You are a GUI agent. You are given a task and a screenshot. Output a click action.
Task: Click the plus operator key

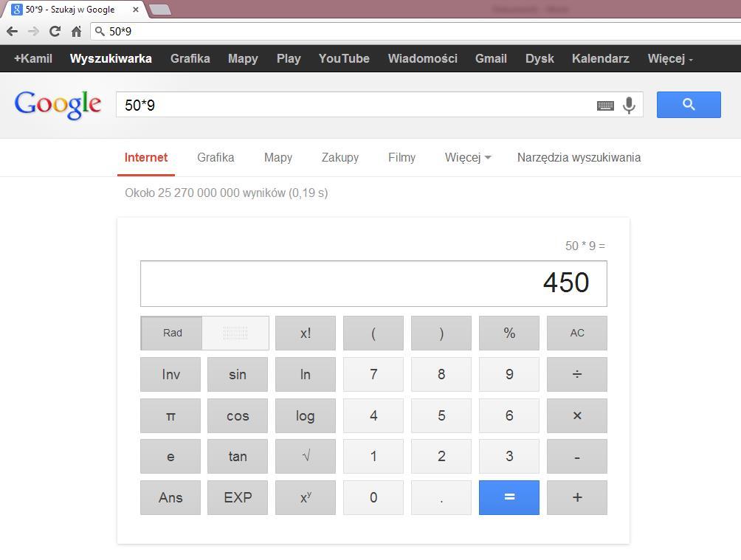(577, 497)
